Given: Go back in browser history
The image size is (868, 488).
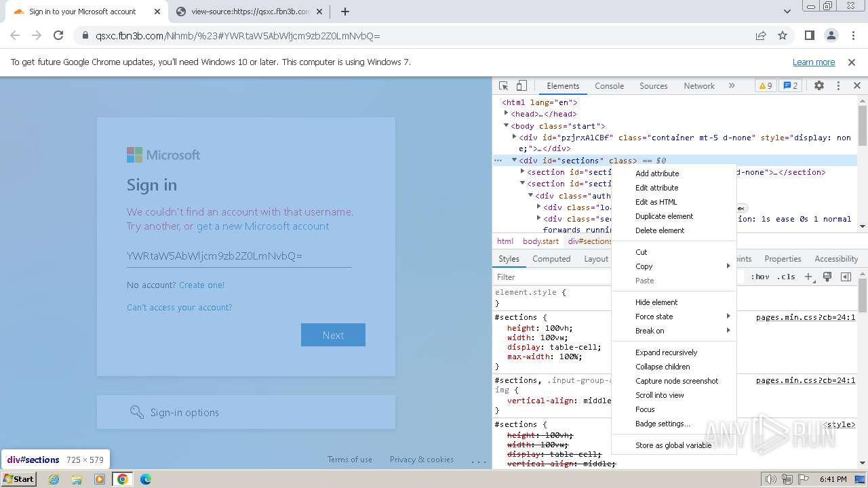Looking at the screenshot, I should point(15,36).
